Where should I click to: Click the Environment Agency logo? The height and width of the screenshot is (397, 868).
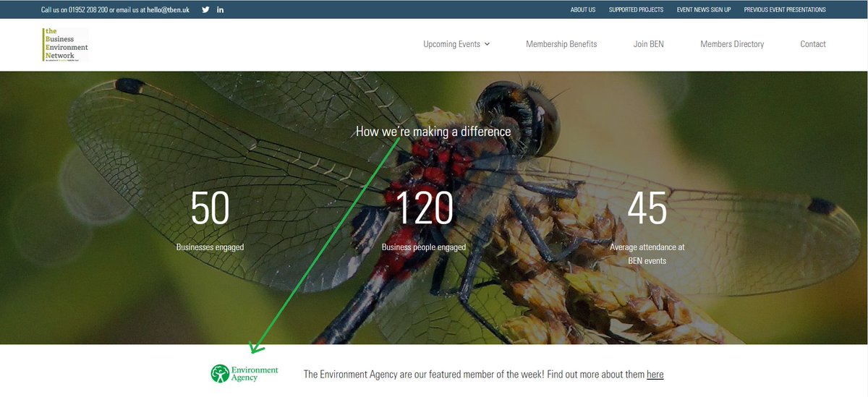click(x=244, y=373)
